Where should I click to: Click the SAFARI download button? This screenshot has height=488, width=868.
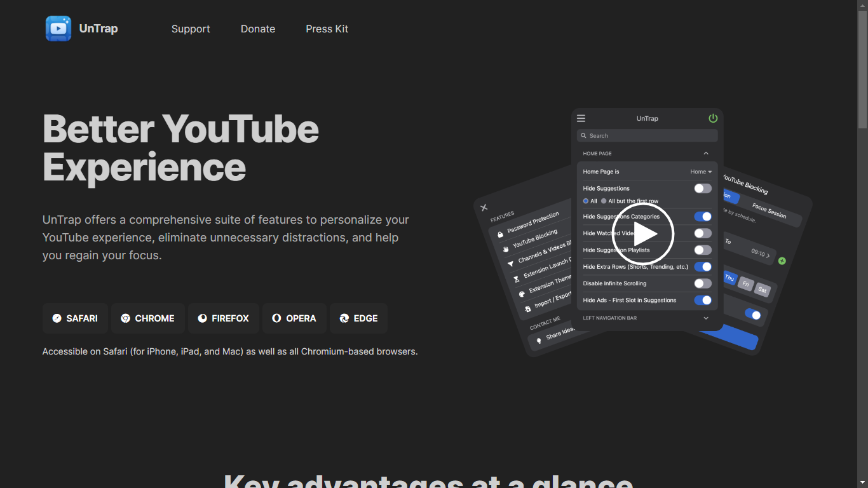tap(75, 318)
